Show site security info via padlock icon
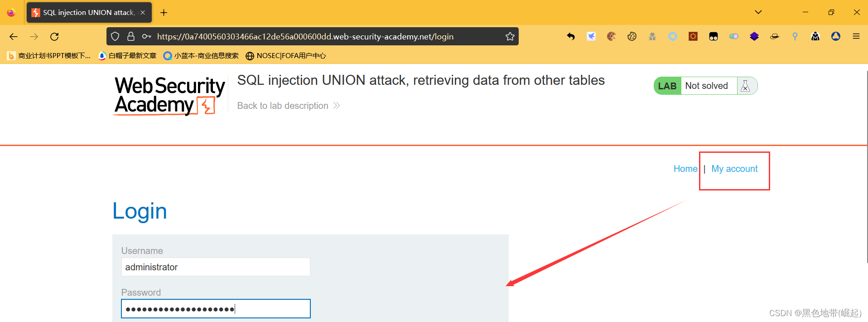 pyautogui.click(x=131, y=37)
